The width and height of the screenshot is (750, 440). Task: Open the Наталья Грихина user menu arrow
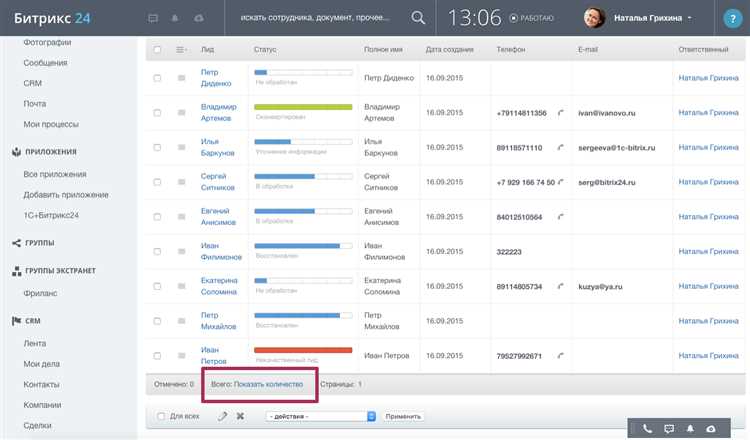(690, 18)
